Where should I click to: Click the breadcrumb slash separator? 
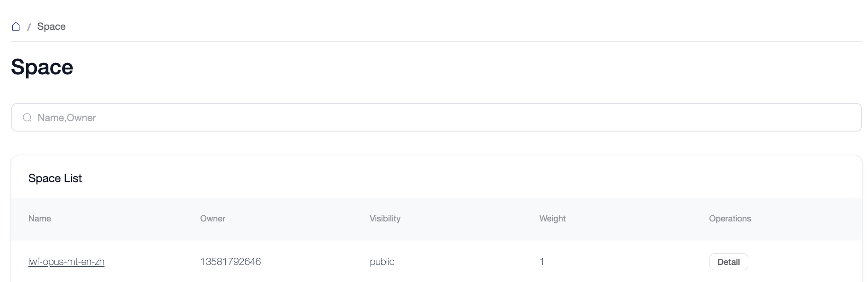pos(29,27)
